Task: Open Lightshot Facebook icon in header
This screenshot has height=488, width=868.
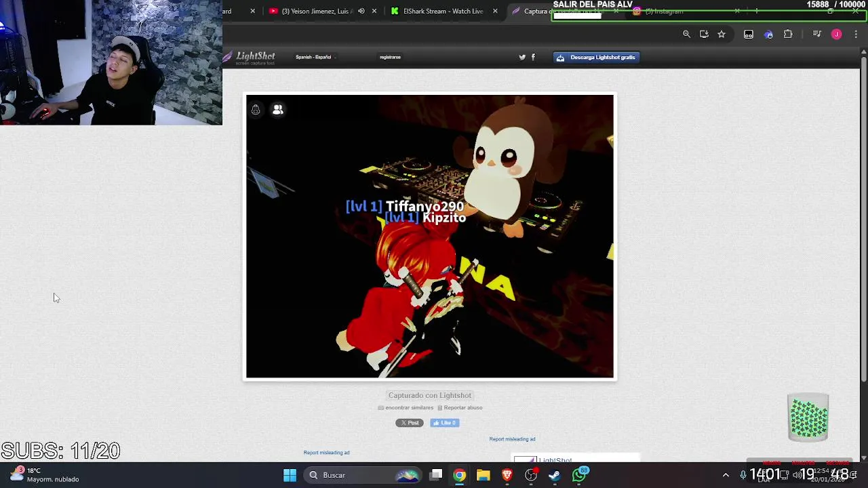Action: [x=533, y=57]
